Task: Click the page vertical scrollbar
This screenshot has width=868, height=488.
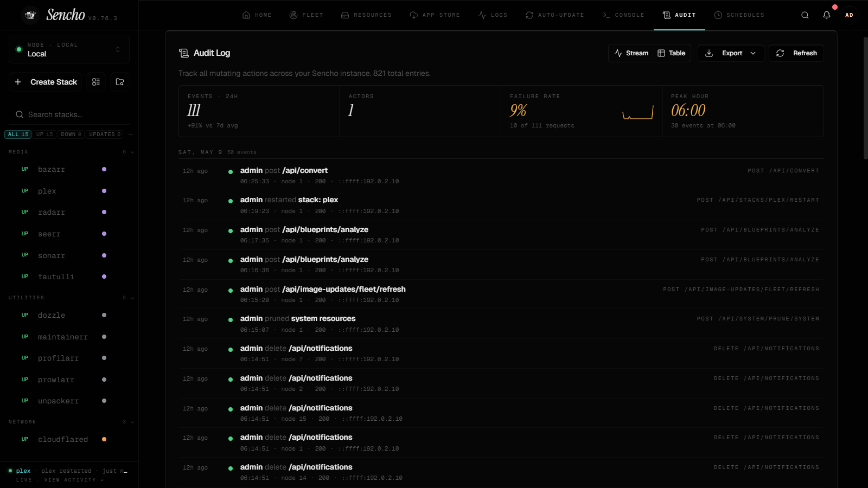Action: pos(865,98)
